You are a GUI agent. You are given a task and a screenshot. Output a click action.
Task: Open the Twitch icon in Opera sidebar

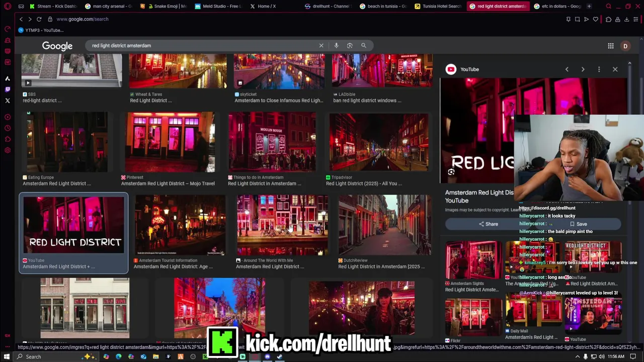(x=7, y=89)
